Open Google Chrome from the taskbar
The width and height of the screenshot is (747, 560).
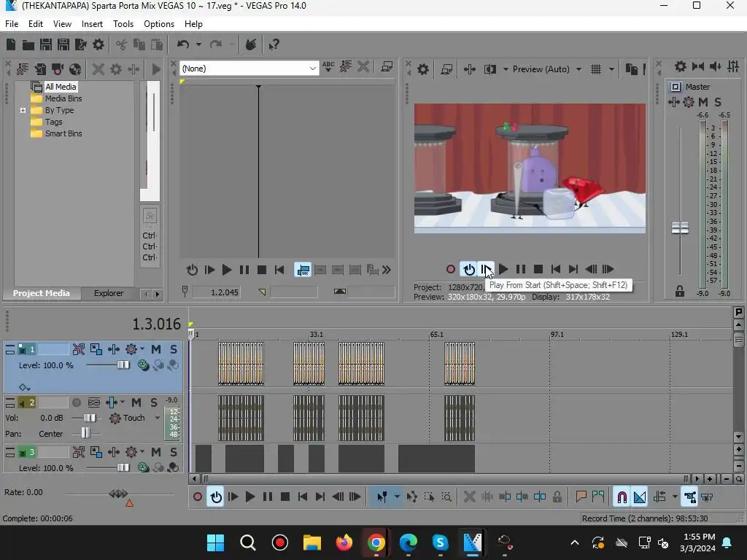pyautogui.click(x=376, y=542)
